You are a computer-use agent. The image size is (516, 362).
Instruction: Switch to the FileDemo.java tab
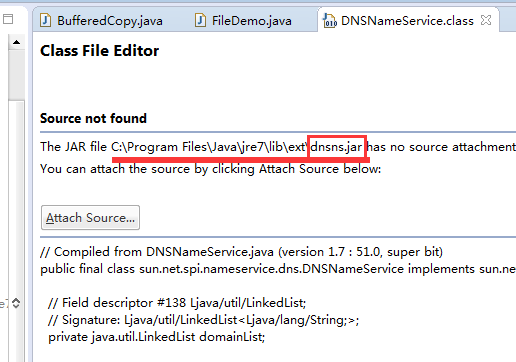[x=243, y=21]
